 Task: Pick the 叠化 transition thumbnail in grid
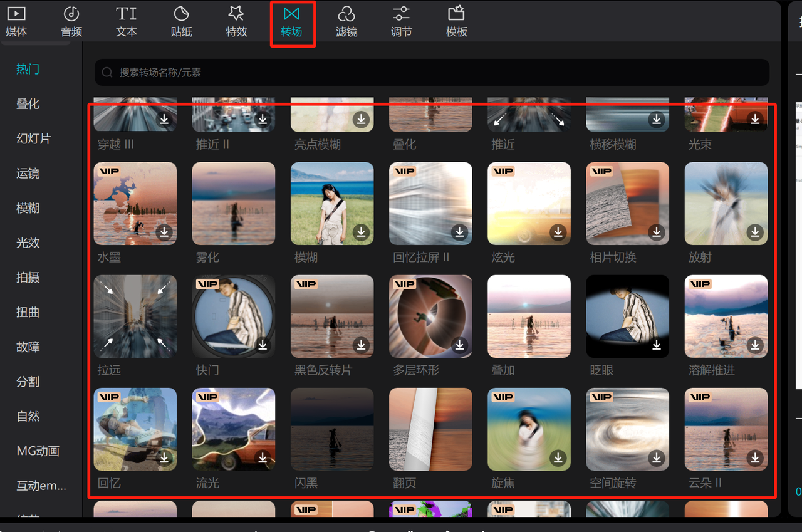(430, 115)
